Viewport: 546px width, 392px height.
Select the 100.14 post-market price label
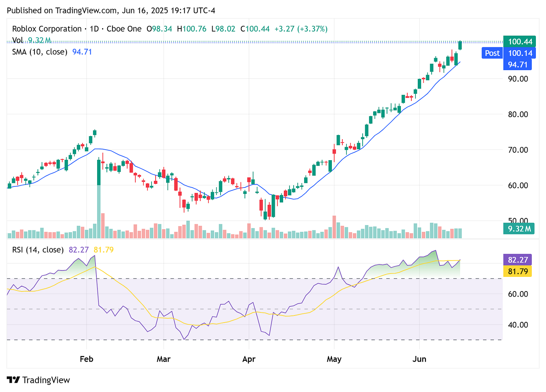coord(519,53)
